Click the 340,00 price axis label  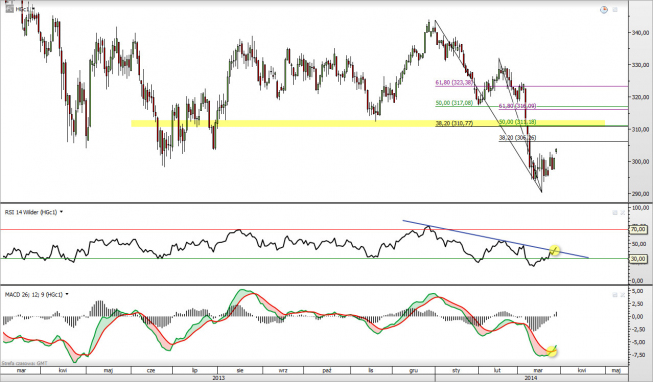click(641, 32)
